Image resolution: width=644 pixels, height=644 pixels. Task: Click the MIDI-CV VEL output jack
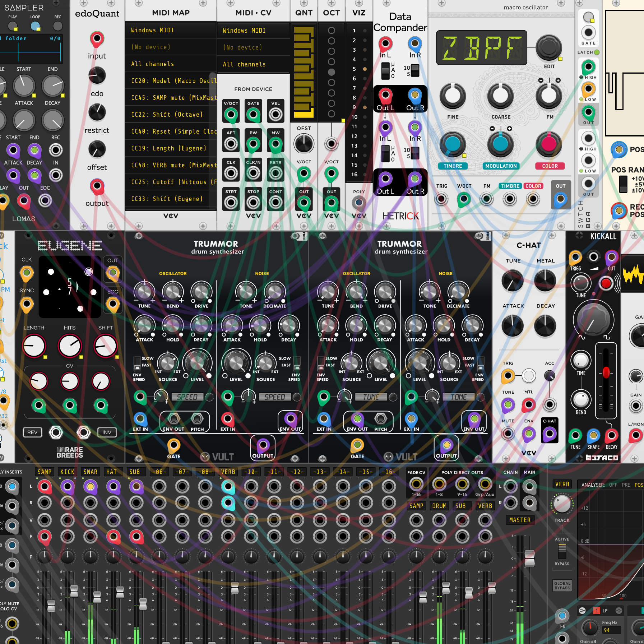click(x=275, y=115)
